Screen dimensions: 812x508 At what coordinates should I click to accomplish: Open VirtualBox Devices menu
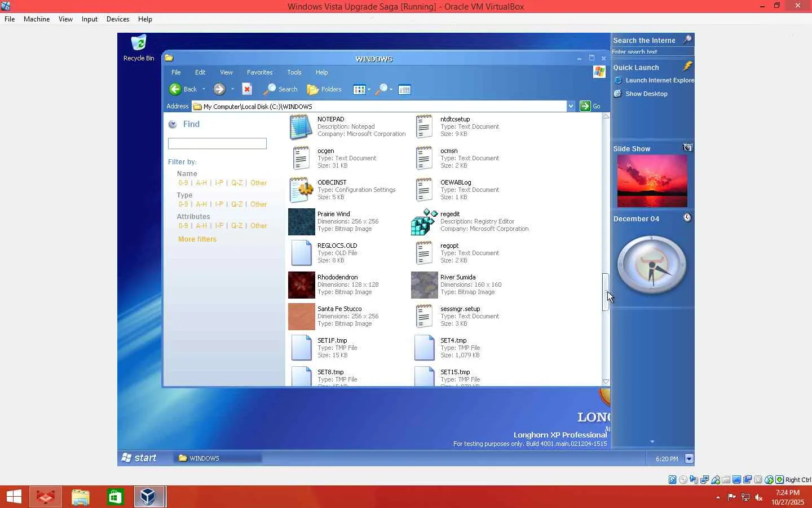point(118,19)
